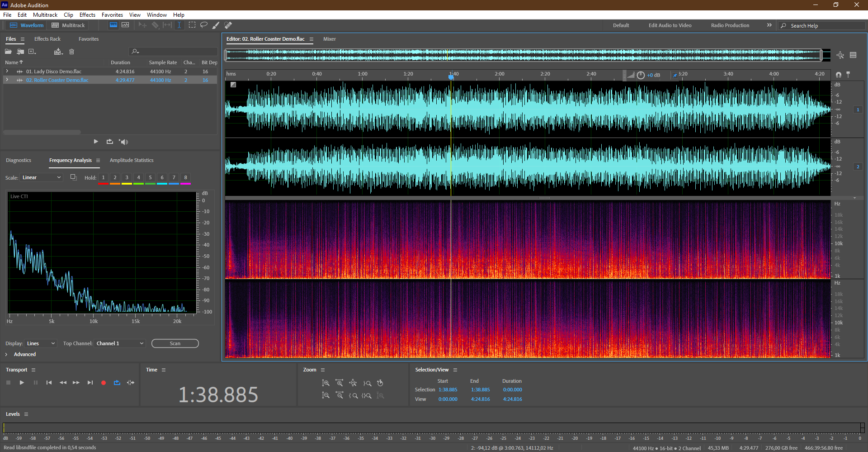The height and width of the screenshot is (452, 868).
Task: Select the Lasso Selection tool
Action: 204,25
